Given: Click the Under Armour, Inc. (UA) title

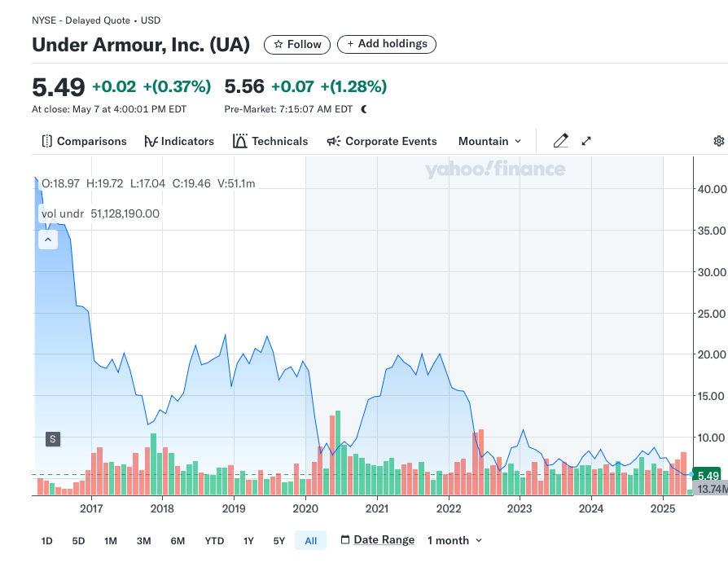Looking at the screenshot, I should click(x=141, y=45).
